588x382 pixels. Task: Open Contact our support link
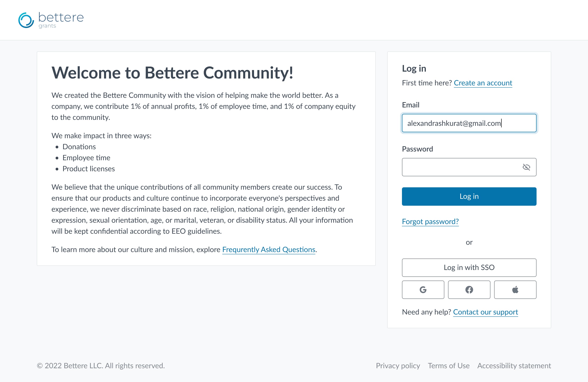[x=485, y=312]
